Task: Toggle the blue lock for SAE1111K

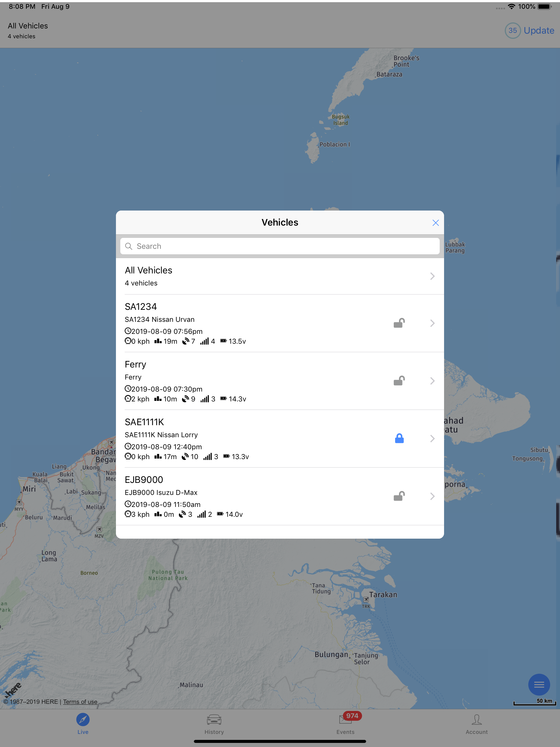Action: click(x=399, y=438)
